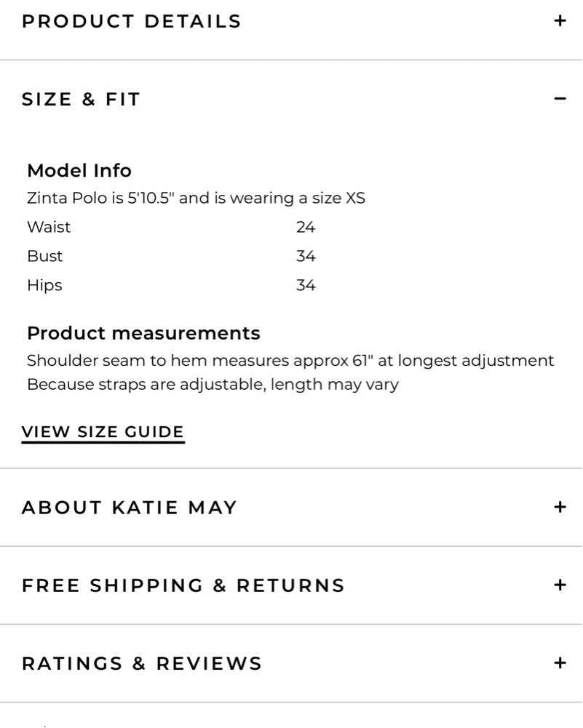
Task: Tap the plus icon next to Ratings & Reviews
Action: pyautogui.click(x=560, y=663)
